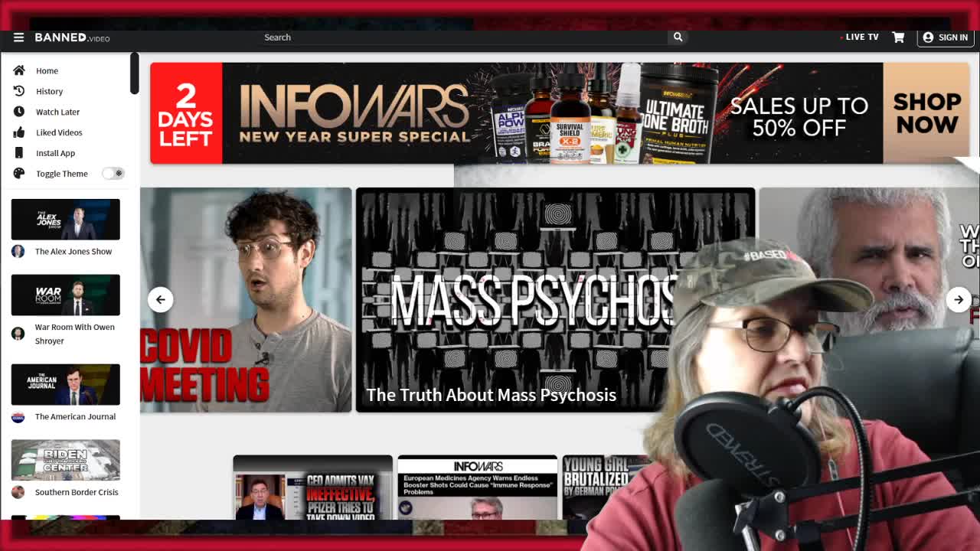This screenshot has width=980, height=551.
Task: Select Install App menu label
Action: 55,153
